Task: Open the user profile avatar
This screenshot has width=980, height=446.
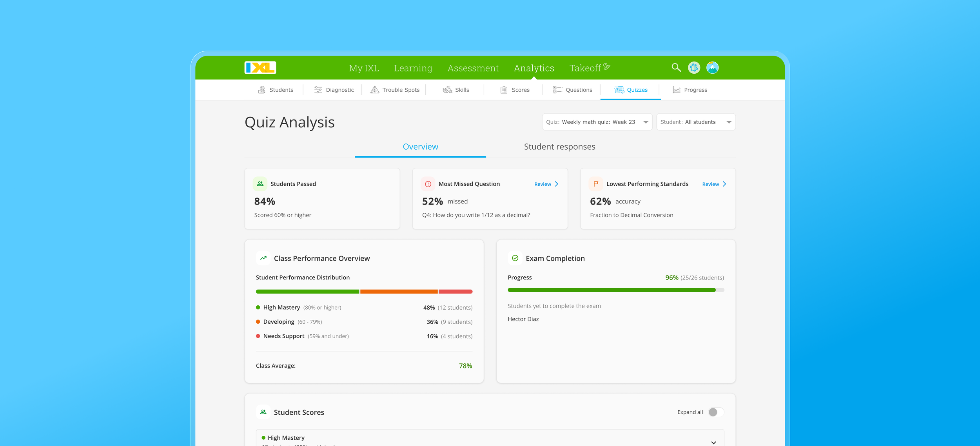Action: 712,68
